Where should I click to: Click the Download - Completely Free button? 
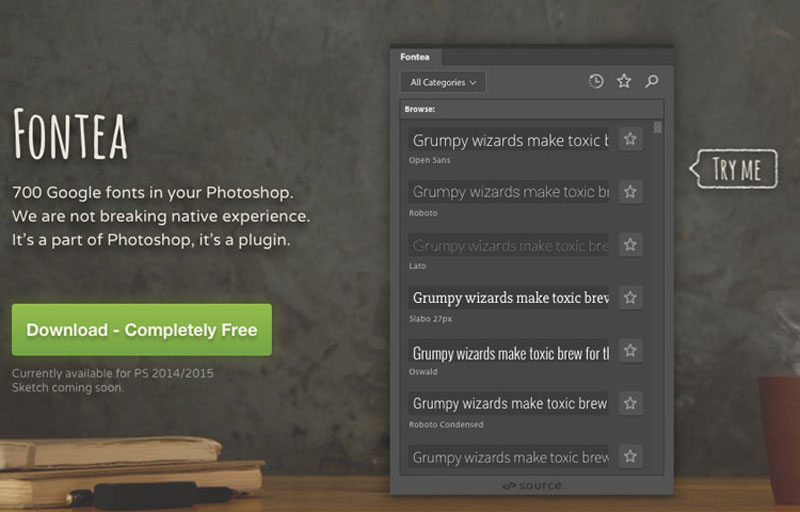pyautogui.click(x=142, y=330)
